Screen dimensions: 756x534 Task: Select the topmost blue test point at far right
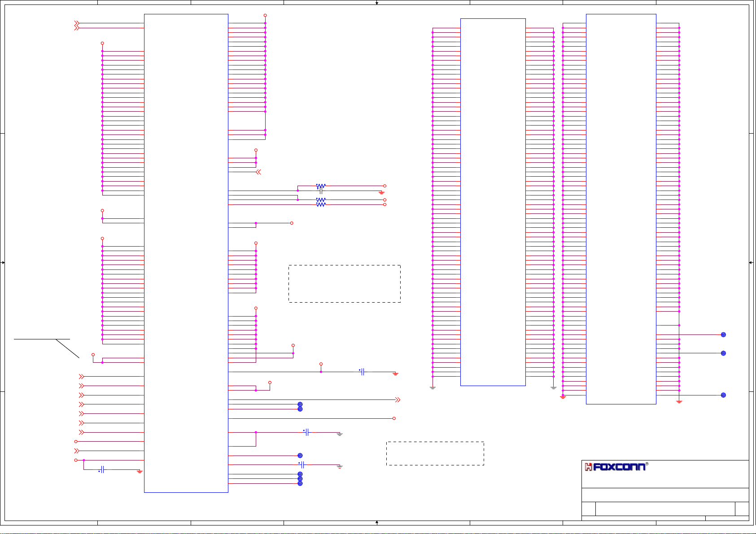click(x=723, y=334)
